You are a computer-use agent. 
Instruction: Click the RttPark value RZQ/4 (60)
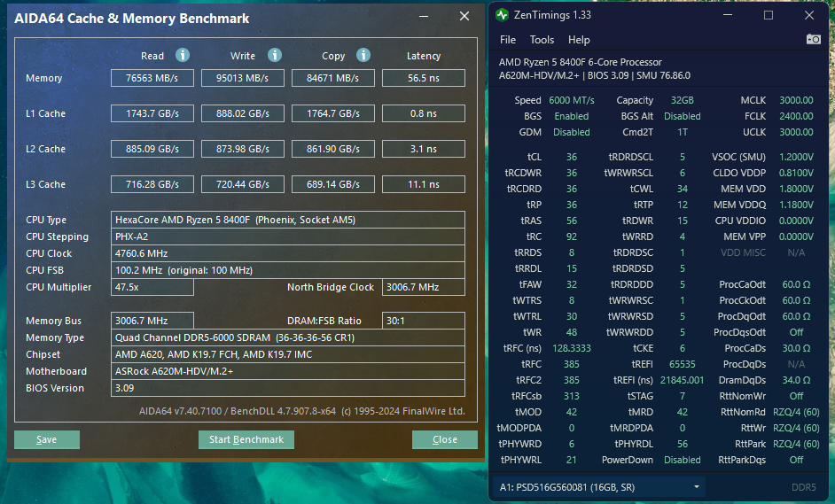[796, 444]
